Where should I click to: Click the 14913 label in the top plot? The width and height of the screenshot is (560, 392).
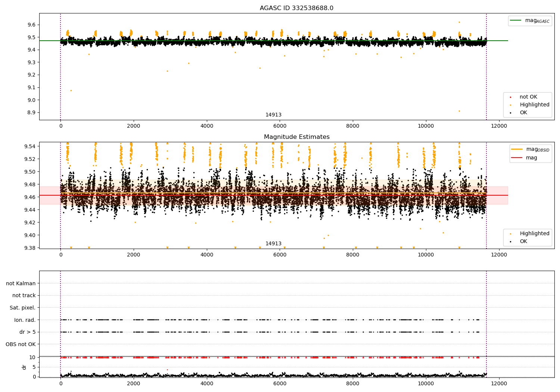[273, 115]
